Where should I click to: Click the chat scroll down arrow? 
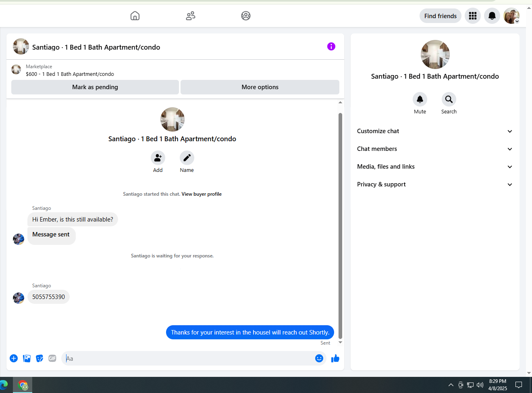340,342
